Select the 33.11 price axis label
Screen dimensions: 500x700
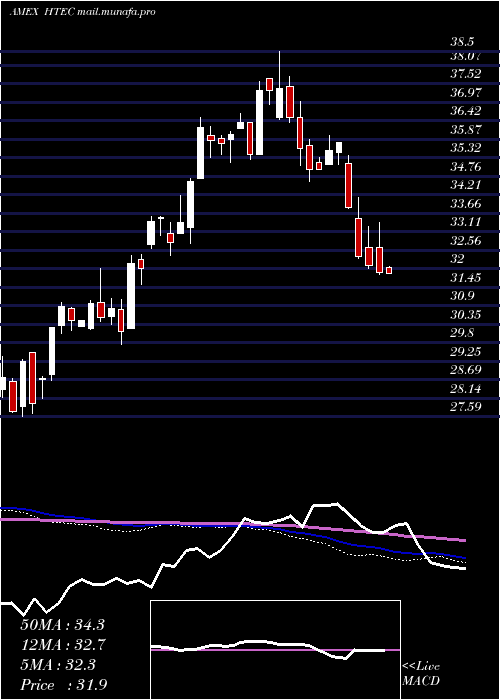[466, 222]
